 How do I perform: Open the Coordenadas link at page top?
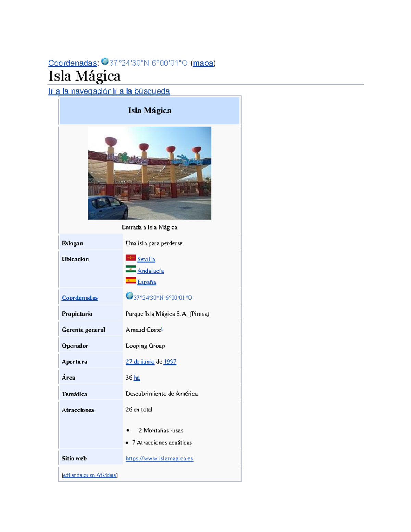73,63
